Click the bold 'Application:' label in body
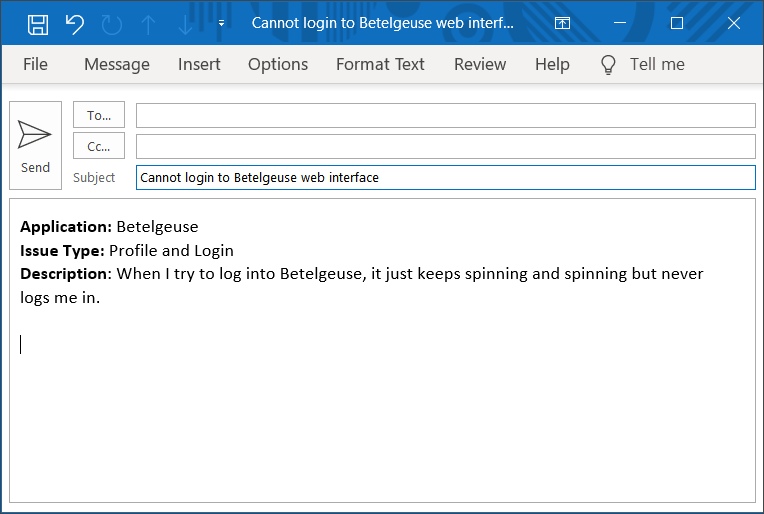This screenshot has width=764, height=514. (66, 227)
